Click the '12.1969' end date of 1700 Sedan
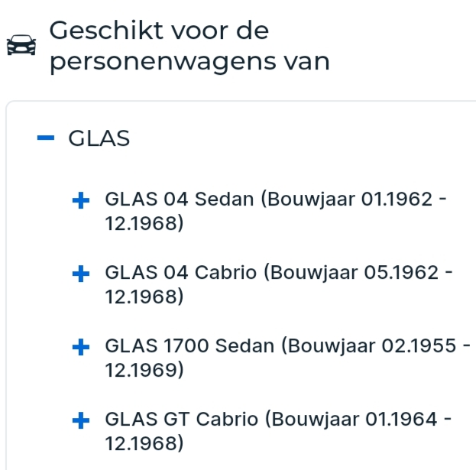This screenshot has width=476, height=470. pos(143,370)
